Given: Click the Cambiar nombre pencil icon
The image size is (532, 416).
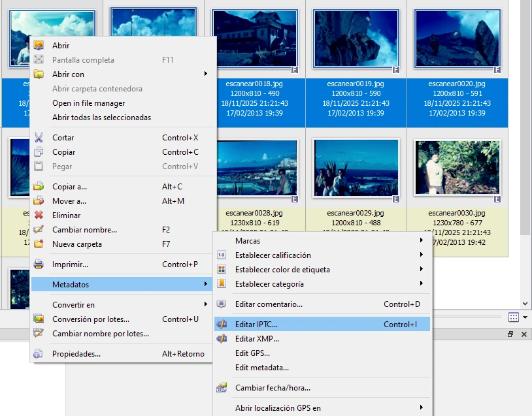Looking at the screenshot, I should [x=39, y=230].
